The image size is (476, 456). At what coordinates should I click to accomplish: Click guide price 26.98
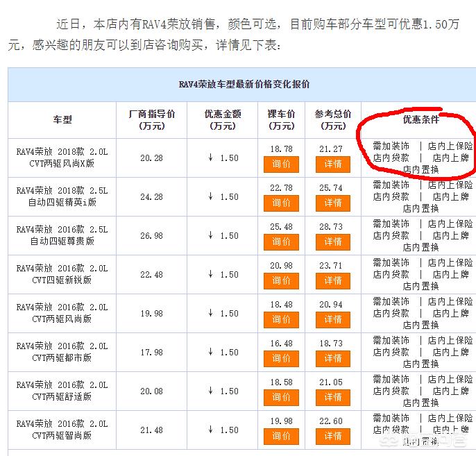pos(151,236)
